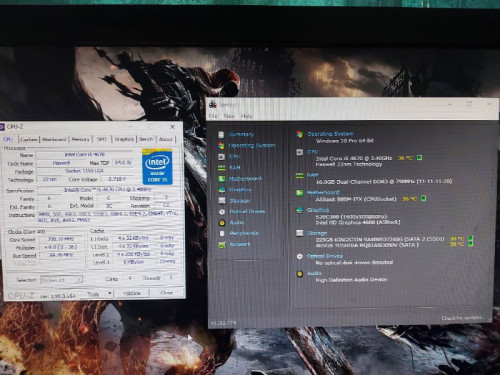This screenshot has height=375, width=500.
Task: Open Operating System section icon in Speccy sidebar
Action: (221, 146)
